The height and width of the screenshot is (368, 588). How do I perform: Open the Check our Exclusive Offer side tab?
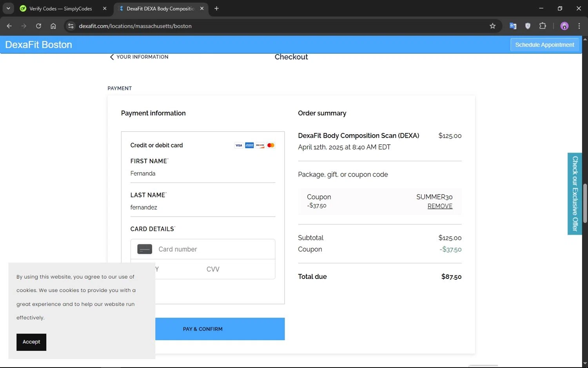point(575,194)
